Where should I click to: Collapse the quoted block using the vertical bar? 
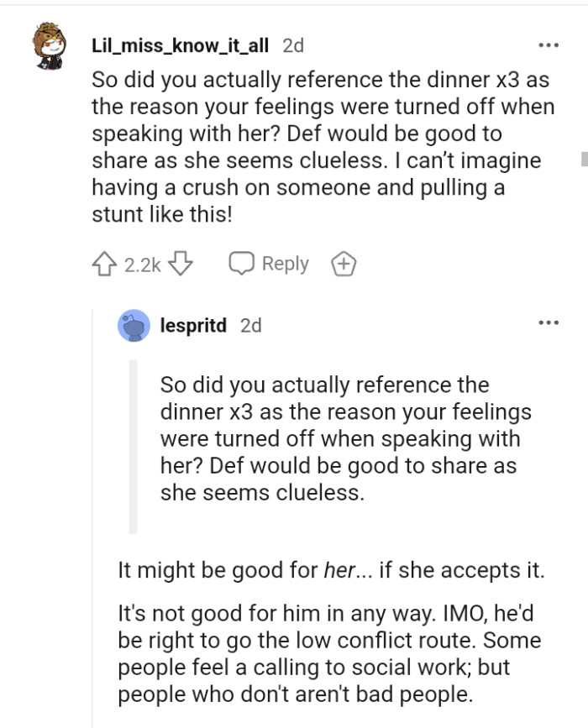click(x=134, y=445)
